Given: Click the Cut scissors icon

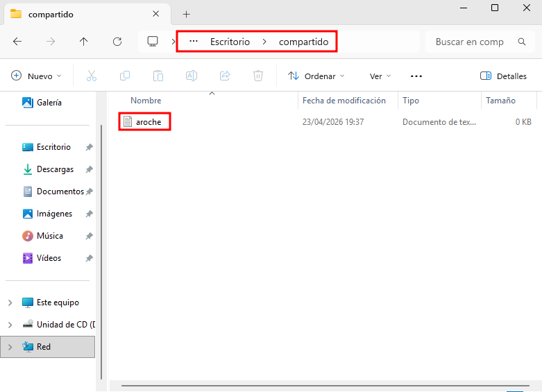Looking at the screenshot, I should pyautogui.click(x=92, y=76).
